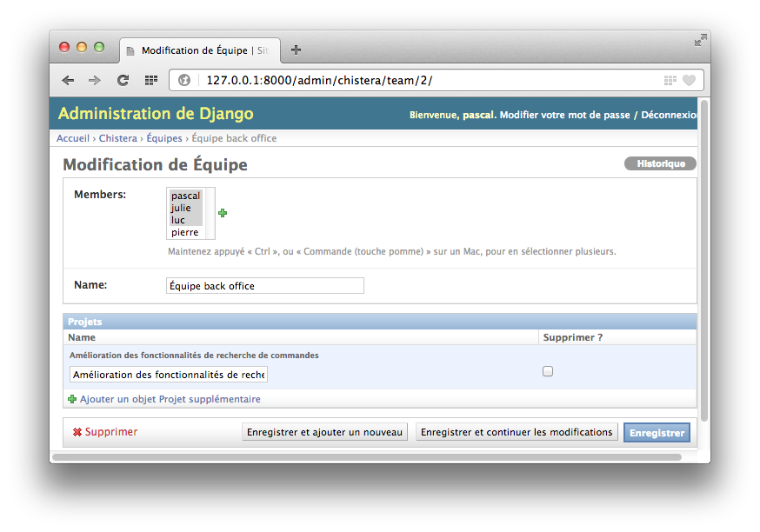Screen dimensions: 760x532
Task: Click Modifier votre mot de passe link
Action: (564, 115)
